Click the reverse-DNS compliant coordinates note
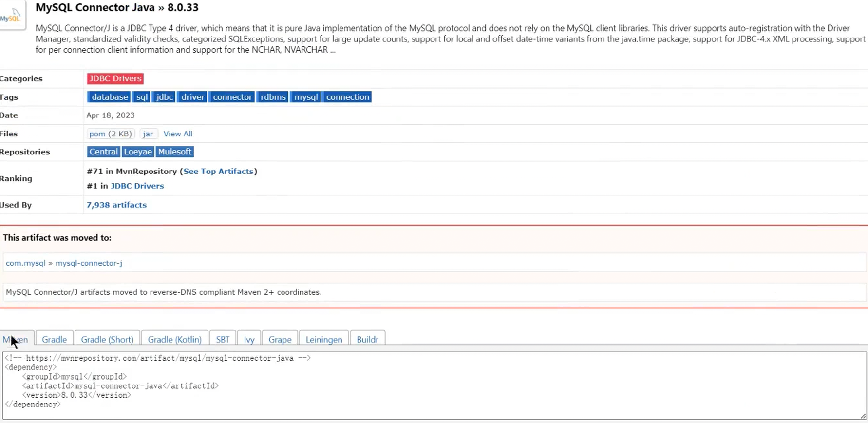The image size is (868, 423). coord(164,292)
